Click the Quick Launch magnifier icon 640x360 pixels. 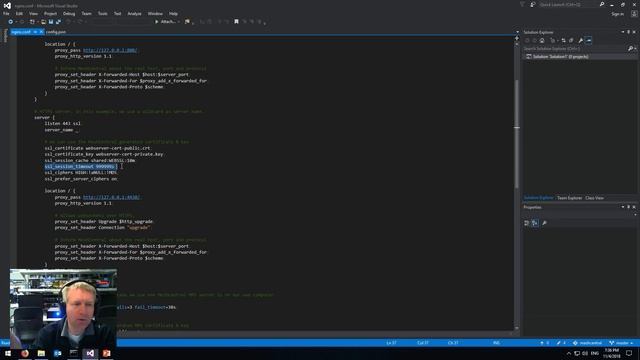(602, 4)
